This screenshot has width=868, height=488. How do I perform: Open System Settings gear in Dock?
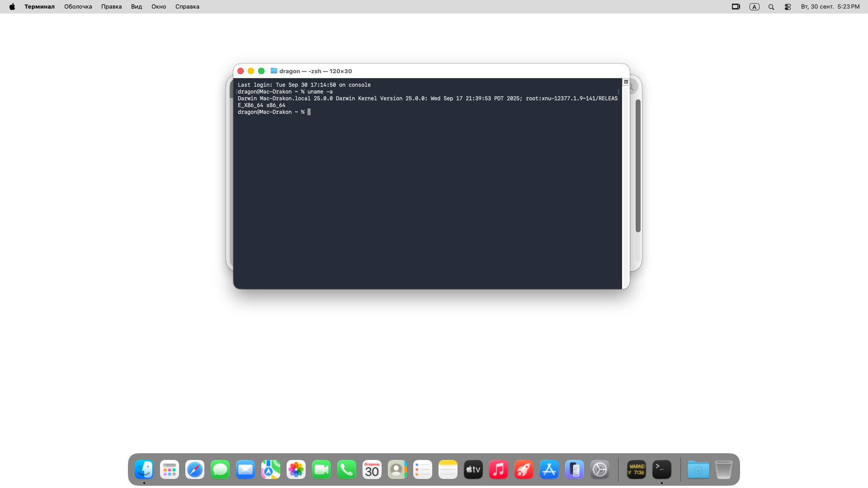[600, 469]
